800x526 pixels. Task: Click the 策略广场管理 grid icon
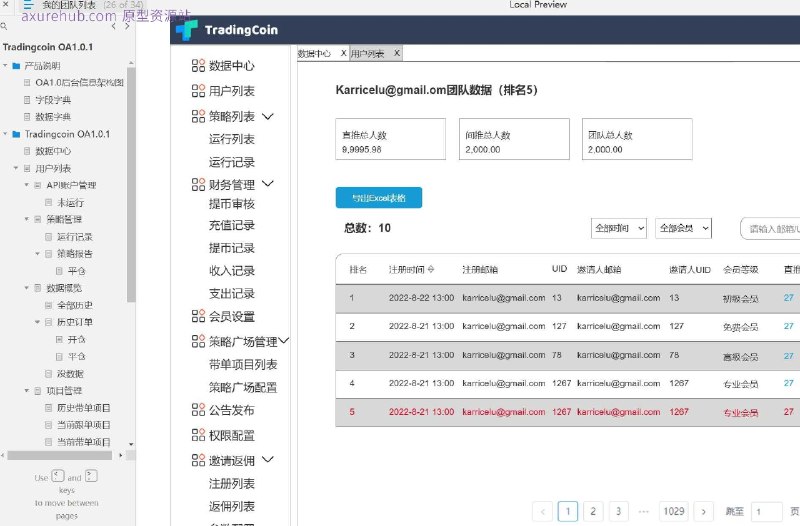(x=198, y=341)
